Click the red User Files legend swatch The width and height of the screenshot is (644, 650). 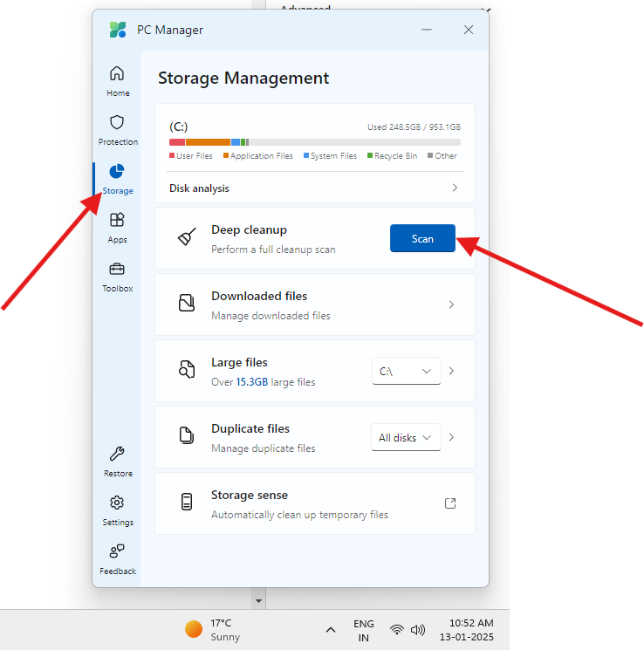coord(172,155)
